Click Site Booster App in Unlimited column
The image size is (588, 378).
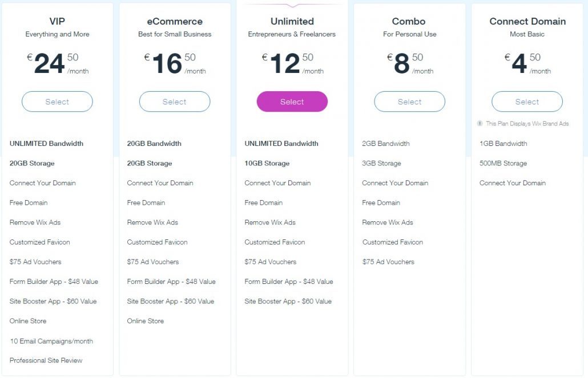click(x=288, y=301)
